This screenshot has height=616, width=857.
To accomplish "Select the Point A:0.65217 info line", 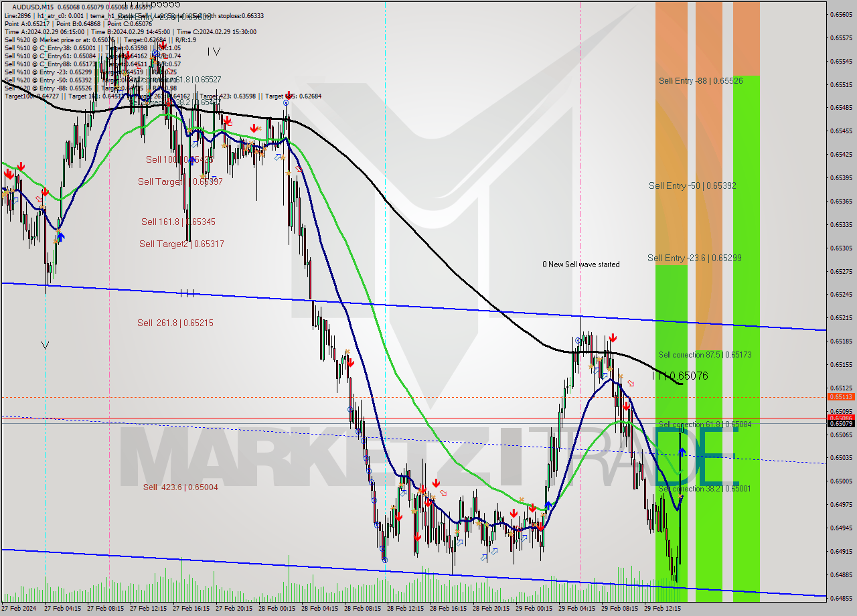I will point(78,23).
